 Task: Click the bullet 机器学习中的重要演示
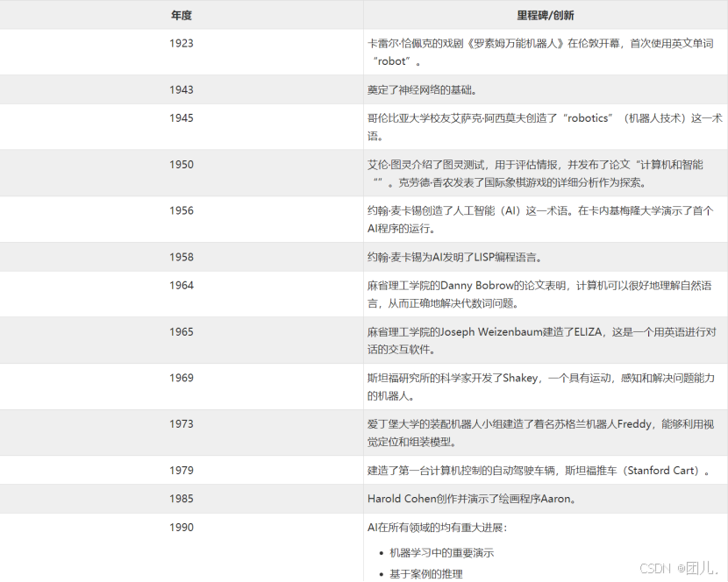[441, 553]
